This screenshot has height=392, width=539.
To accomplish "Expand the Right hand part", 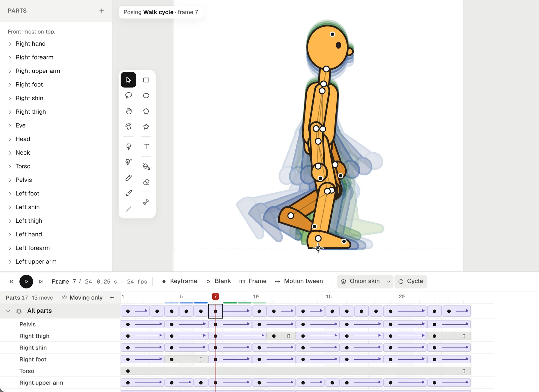I will tap(10, 44).
